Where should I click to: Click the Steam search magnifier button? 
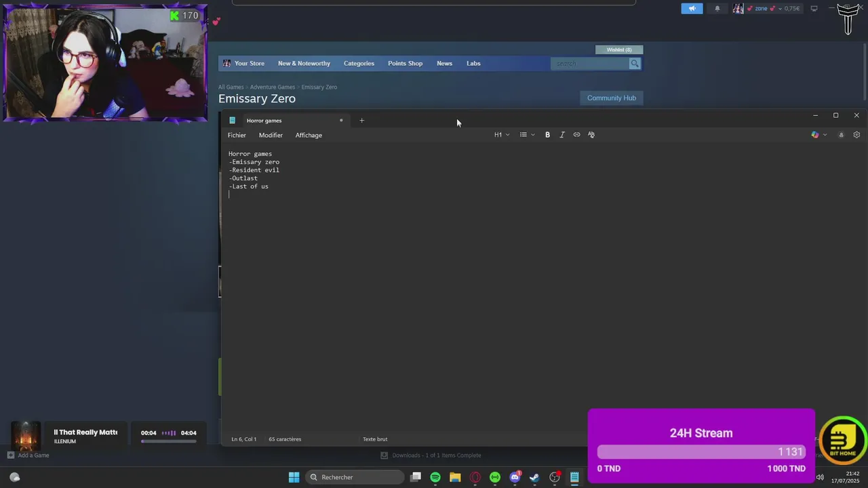pyautogui.click(x=635, y=64)
